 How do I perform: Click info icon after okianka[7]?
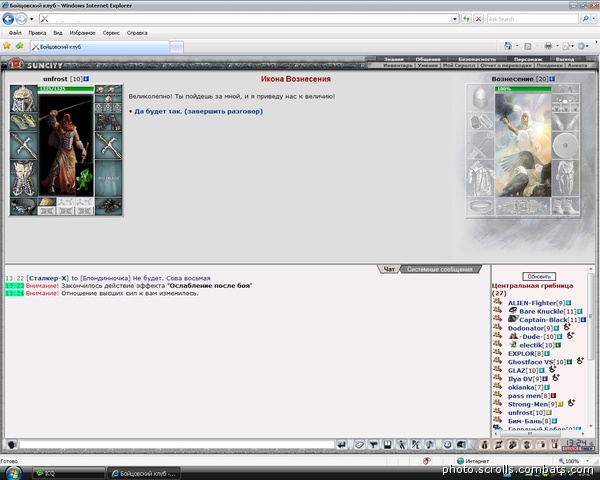(x=547, y=387)
